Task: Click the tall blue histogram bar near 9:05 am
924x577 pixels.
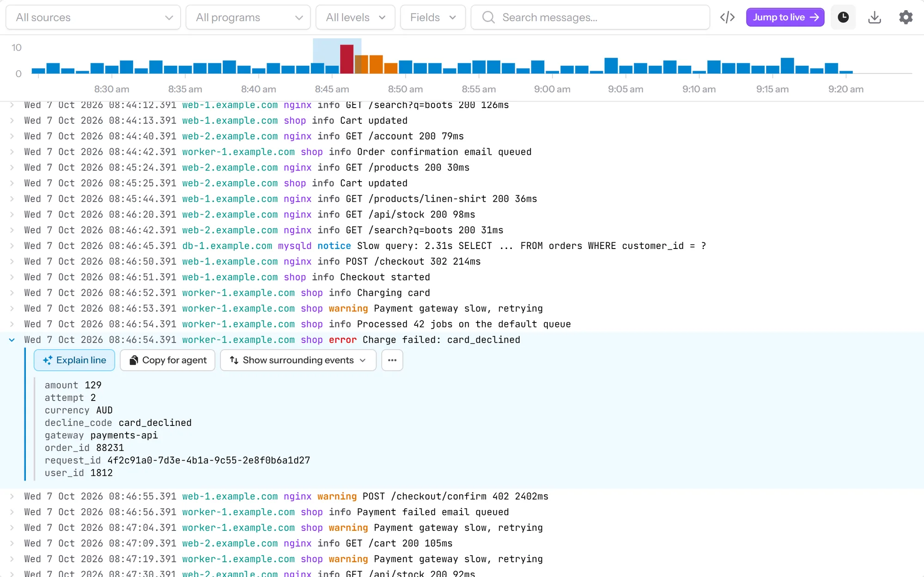Action: coord(611,66)
